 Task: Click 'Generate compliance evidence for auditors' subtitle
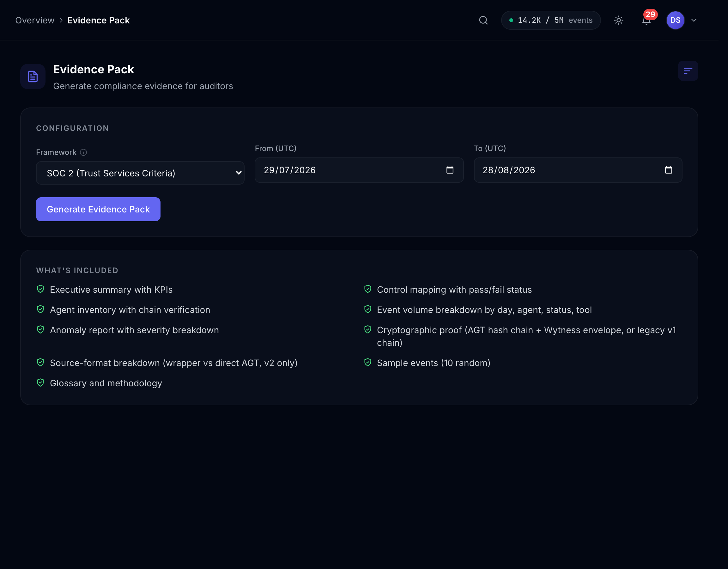pos(143,86)
